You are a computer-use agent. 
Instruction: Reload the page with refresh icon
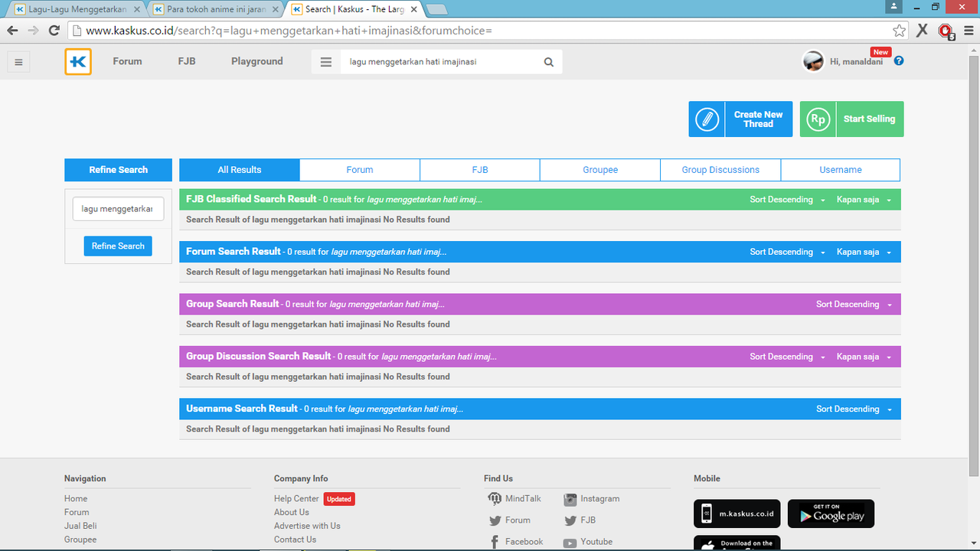[x=54, y=31]
